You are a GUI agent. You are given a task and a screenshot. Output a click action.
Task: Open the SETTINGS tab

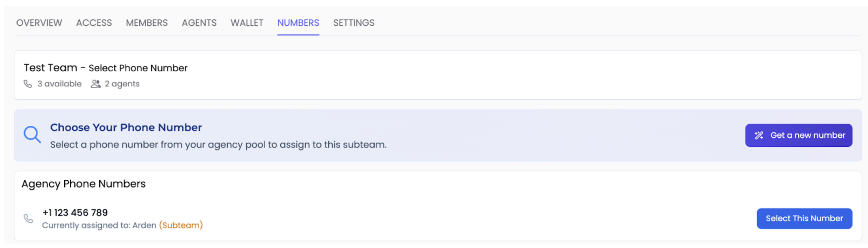353,23
